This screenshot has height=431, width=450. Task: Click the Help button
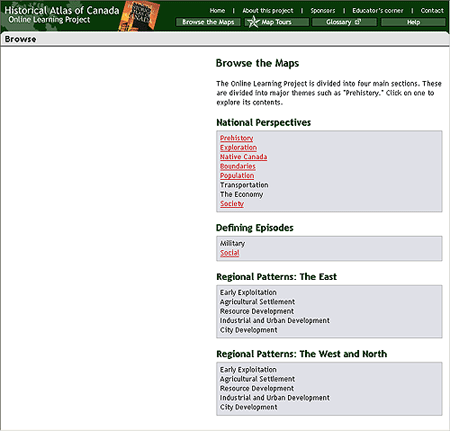(x=413, y=22)
